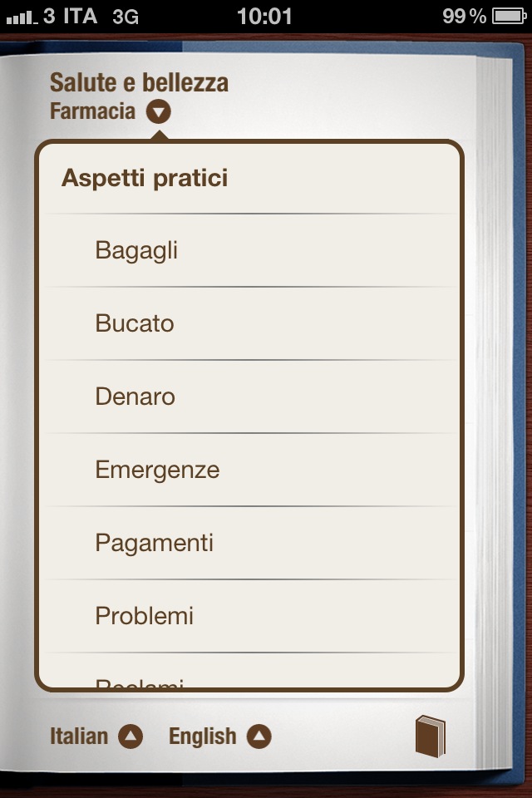Screen dimensions: 532x798
Task: Tap the Farmacia down-arrow circle icon
Action: click(x=158, y=111)
